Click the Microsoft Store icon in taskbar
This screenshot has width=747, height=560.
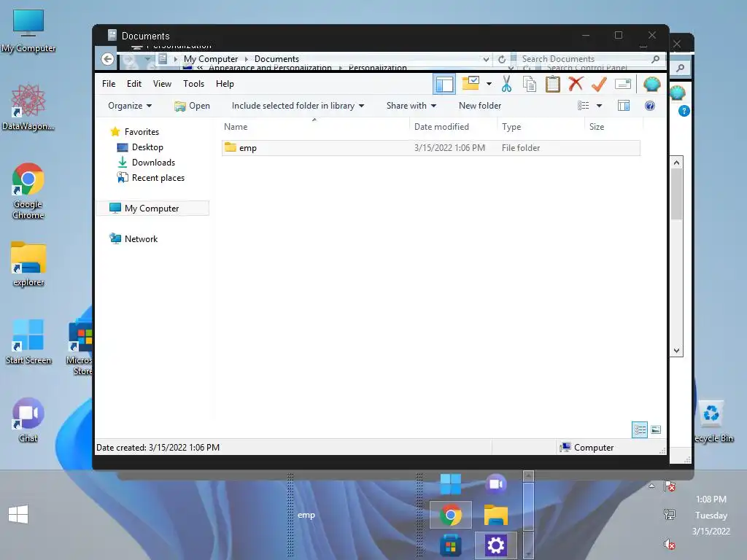coord(451,545)
